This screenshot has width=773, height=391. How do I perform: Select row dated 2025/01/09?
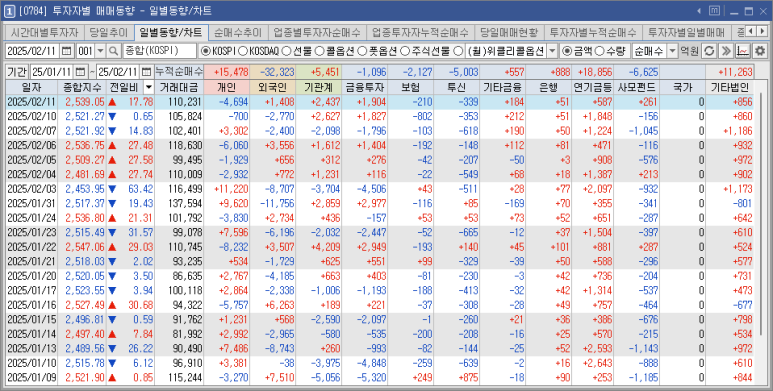(380, 378)
